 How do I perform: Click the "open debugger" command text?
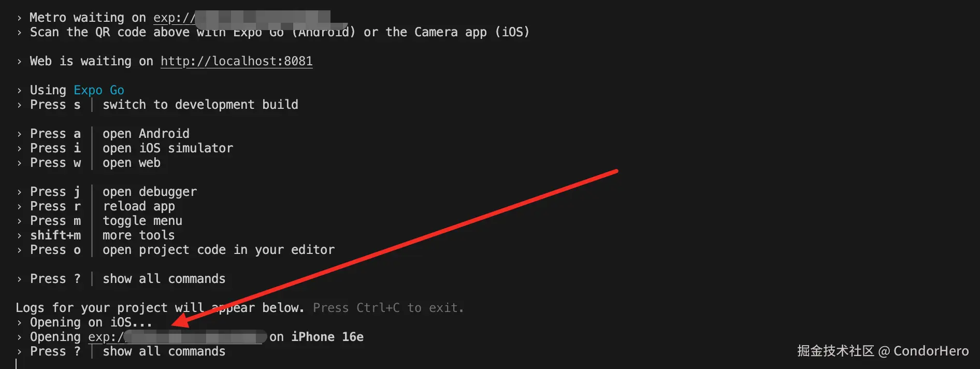[x=149, y=192]
